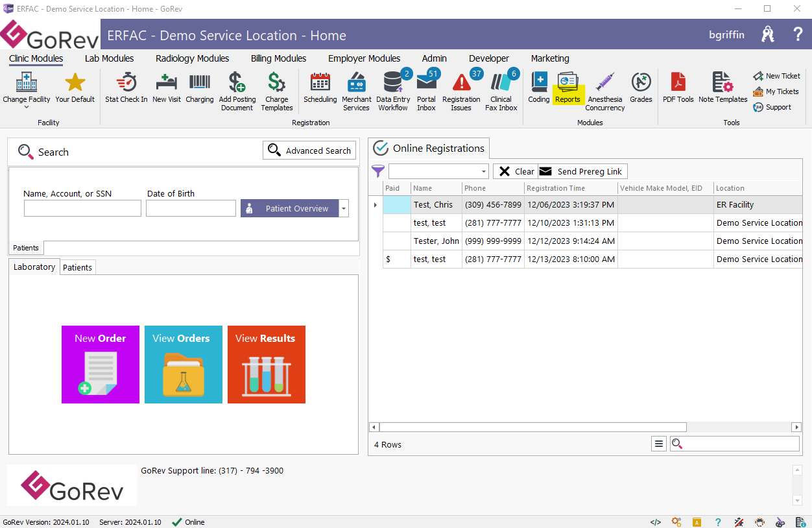Click Send Prereg Link
This screenshot has height=528, width=812.
583,171
